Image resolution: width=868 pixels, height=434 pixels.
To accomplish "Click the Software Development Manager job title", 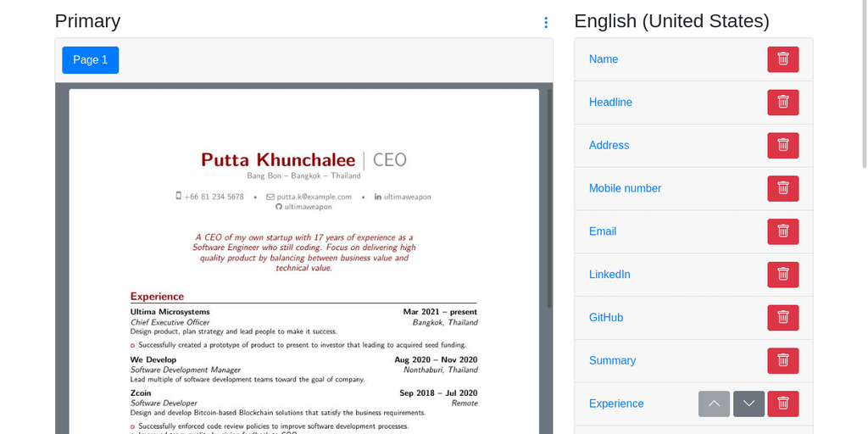I will point(186,370).
